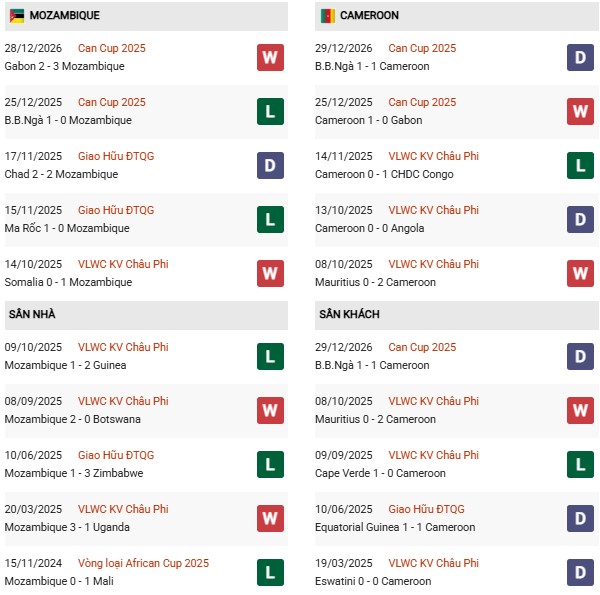Select the SÂN KHÁCH section header
The image size is (600, 595).
351,314
